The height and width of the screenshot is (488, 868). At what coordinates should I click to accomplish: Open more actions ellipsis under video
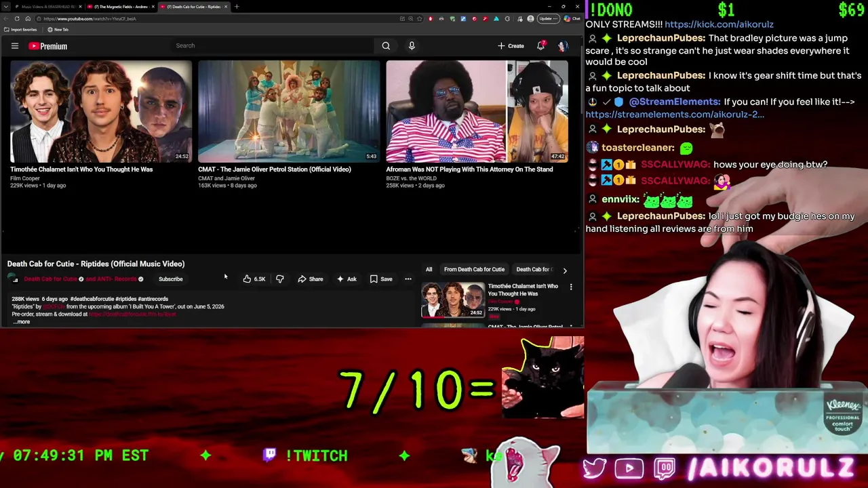[x=408, y=279]
